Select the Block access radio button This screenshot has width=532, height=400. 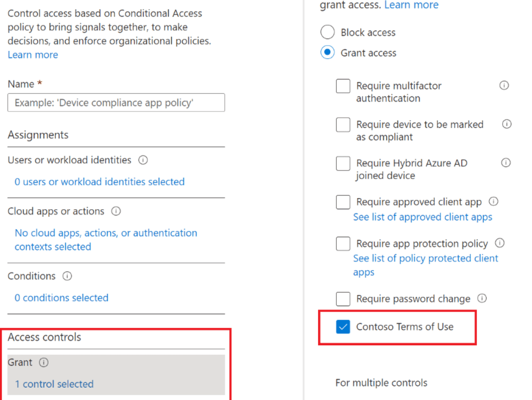(x=327, y=32)
